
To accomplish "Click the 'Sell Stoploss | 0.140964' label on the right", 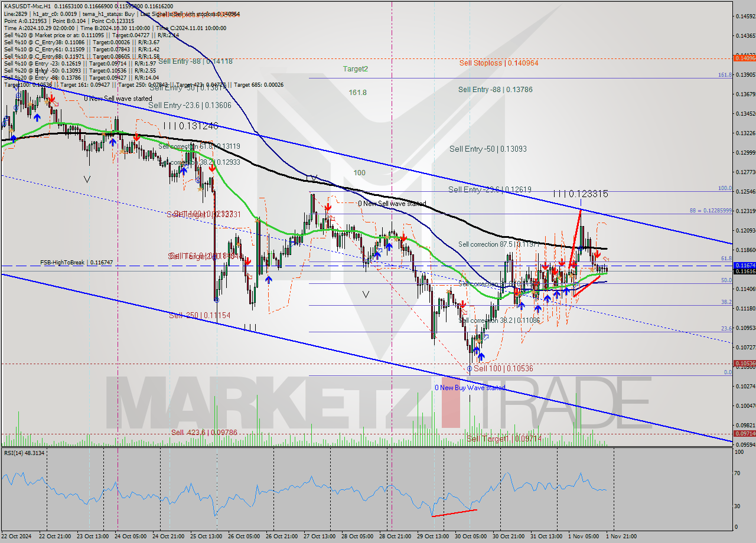I will pyautogui.click(x=498, y=63).
